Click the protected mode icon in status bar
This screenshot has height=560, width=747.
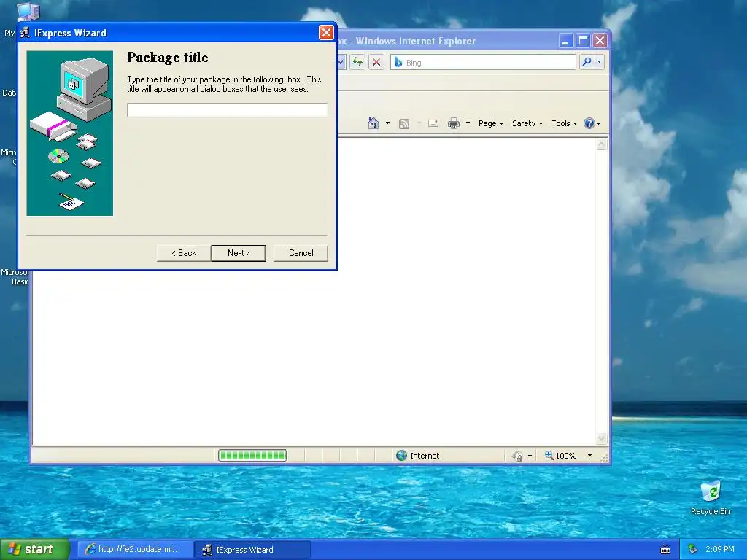(517, 456)
